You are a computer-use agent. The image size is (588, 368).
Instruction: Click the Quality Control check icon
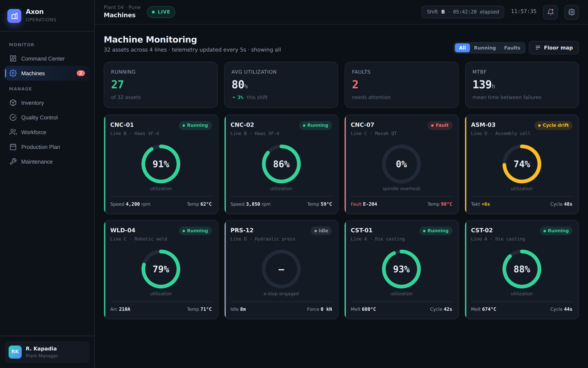(x=13, y=118)
